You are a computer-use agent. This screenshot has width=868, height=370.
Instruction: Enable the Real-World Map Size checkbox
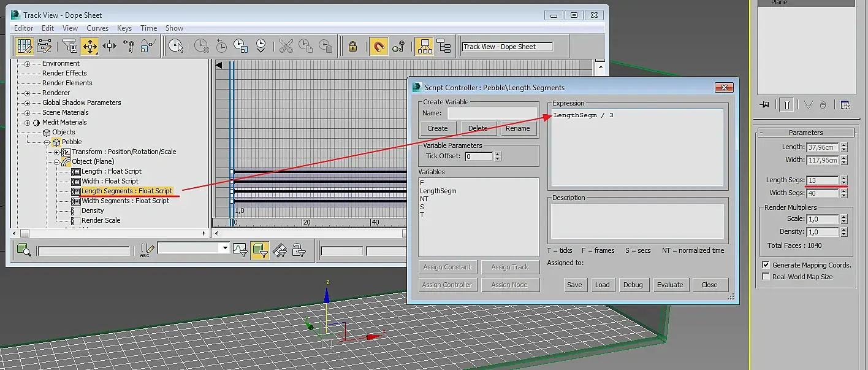click(x=766, y=277)
